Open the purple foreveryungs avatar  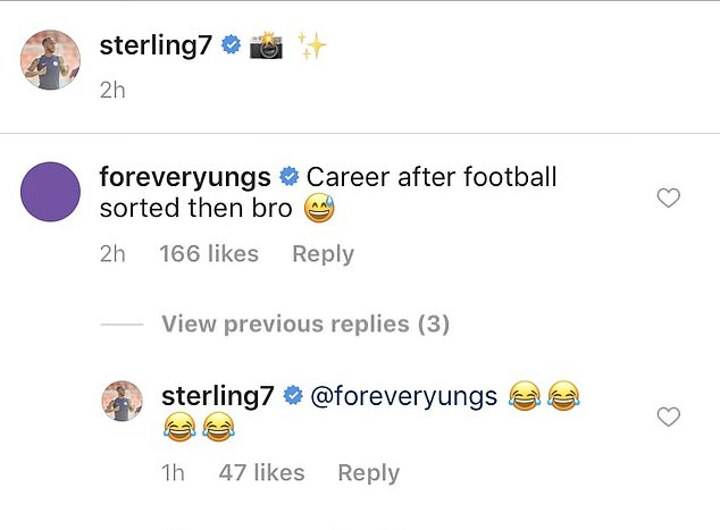coord(50,191)
